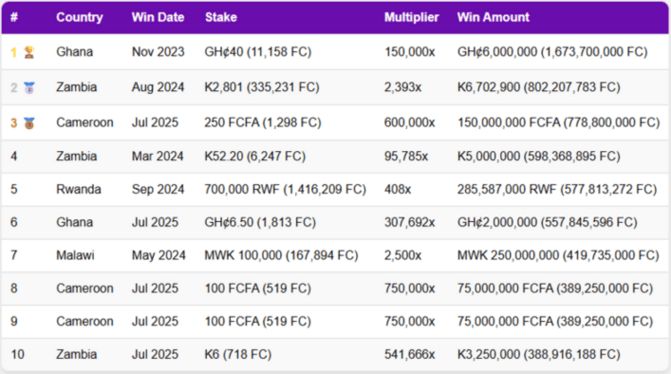671x374 pixels.
Task: Click the Win Amount column header
Action: click(x=493, y=17)
